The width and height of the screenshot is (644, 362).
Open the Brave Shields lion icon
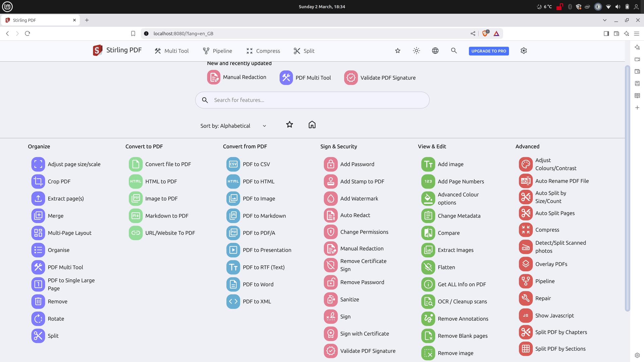click(485, 33)
